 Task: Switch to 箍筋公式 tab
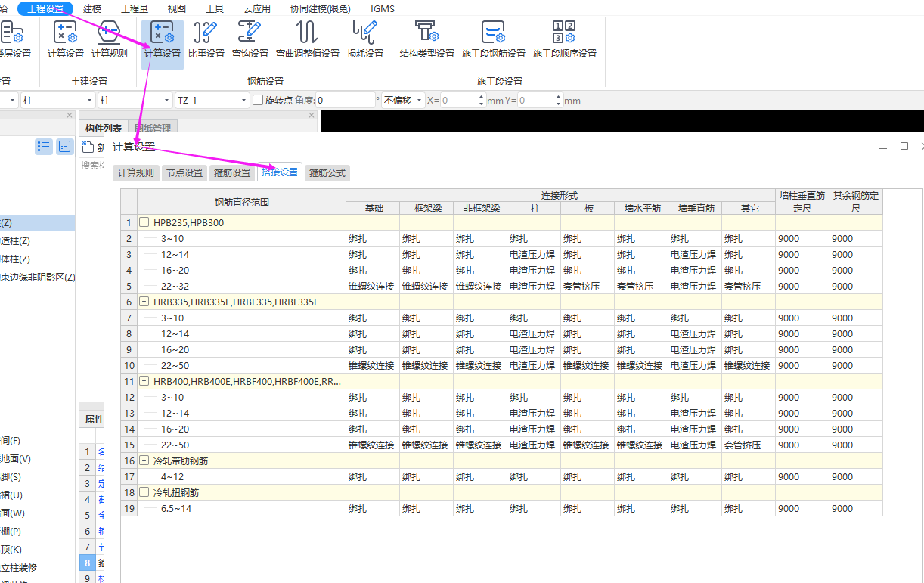(x=327, y=172)
